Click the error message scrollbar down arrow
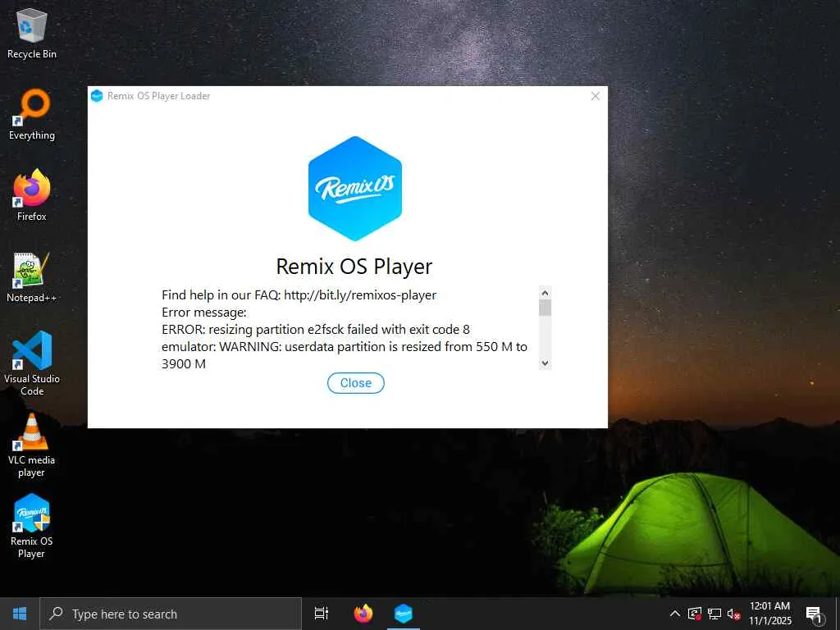840x630 pixels. (x=545, y=363)
